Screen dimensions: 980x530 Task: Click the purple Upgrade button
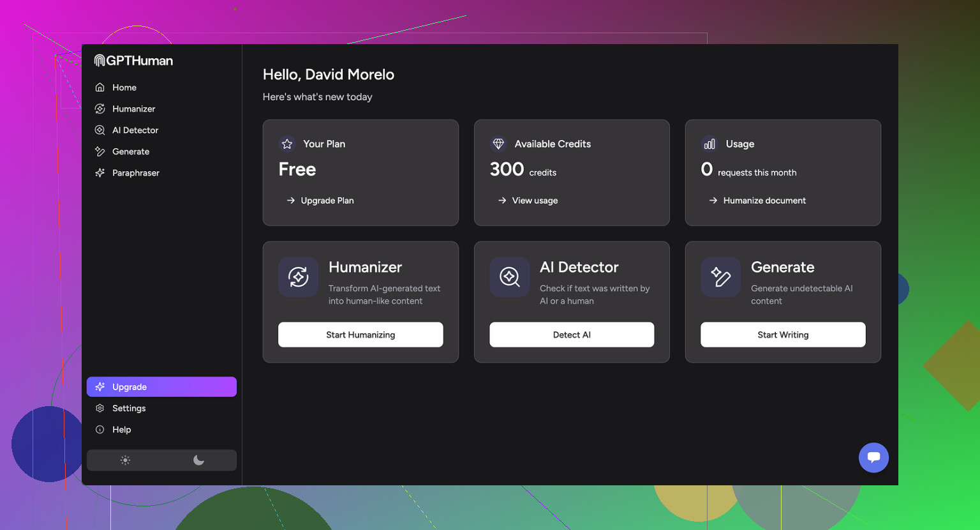coord(161,387)
